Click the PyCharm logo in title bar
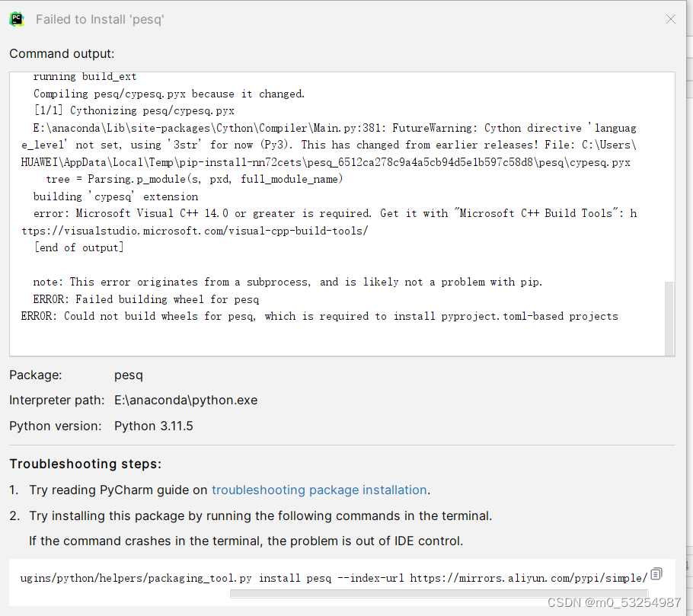This screenshot has width=693, height=616. (x=17, y=19)
